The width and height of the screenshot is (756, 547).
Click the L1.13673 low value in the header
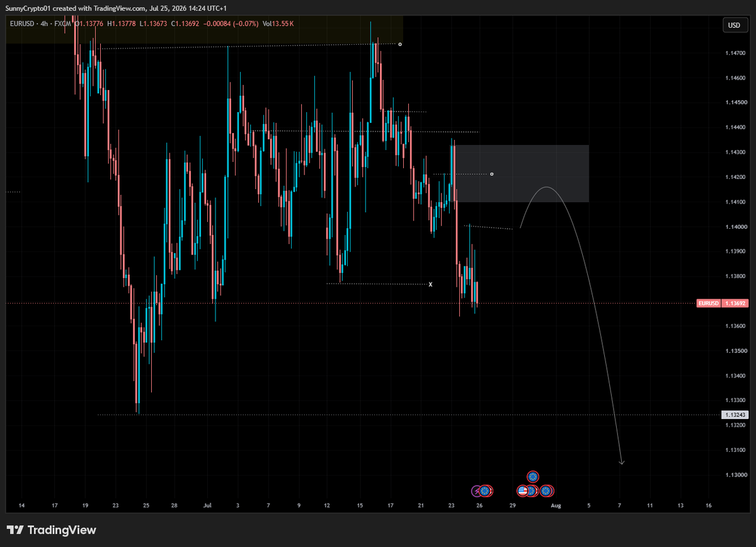point(154,24)
